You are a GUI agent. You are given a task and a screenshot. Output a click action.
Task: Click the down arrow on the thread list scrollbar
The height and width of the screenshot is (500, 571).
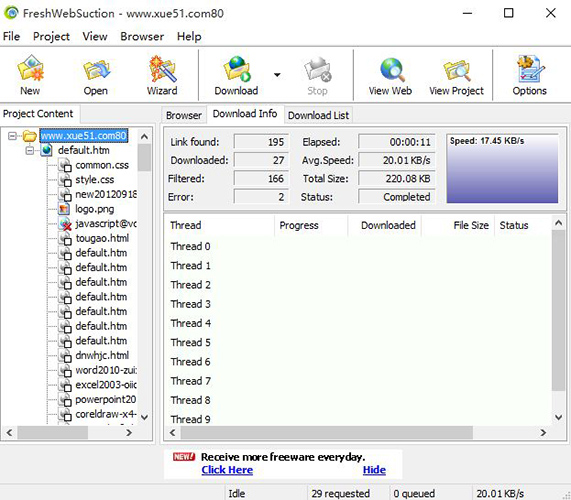pyautogui.click(x=559, y=417)
